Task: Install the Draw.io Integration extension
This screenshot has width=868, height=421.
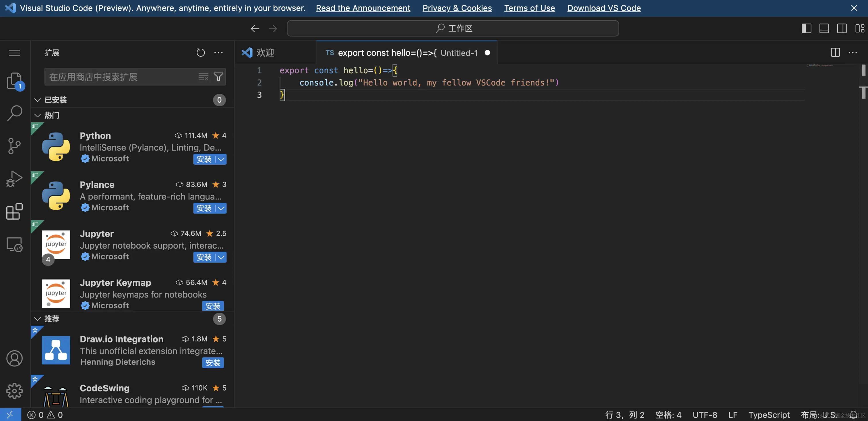Action: coord(213,363)
